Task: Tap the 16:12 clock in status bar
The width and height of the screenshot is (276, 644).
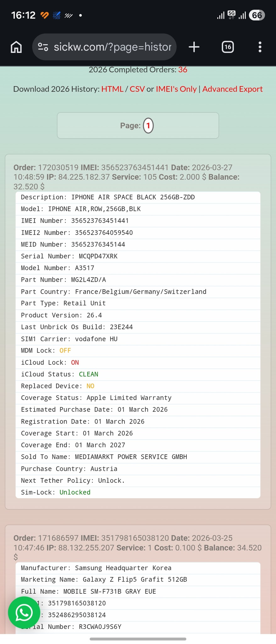Action: pos(23,15)
